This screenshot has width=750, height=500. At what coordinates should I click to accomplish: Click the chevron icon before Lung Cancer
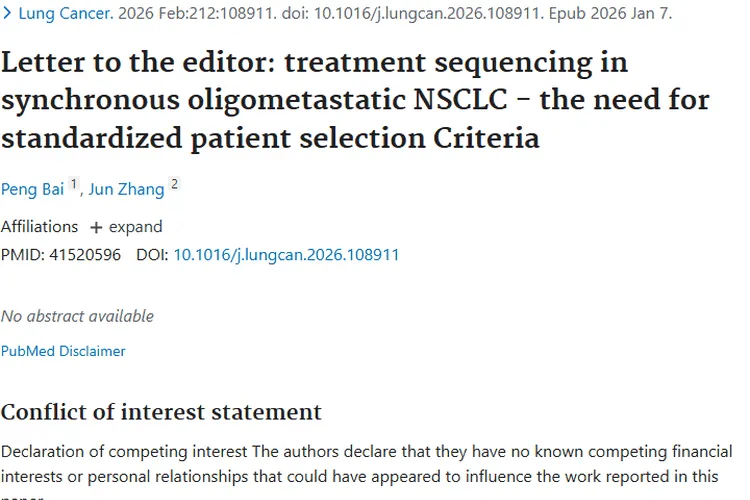click(8, 14)
